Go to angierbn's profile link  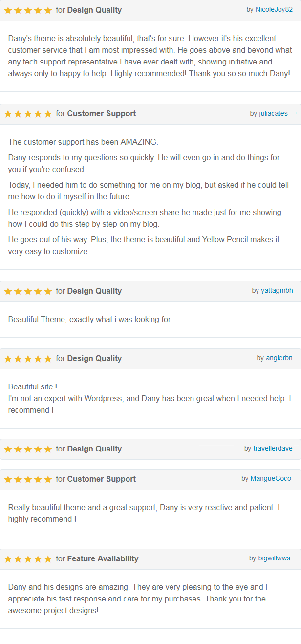pyautogui.click(x=279, y=358)
